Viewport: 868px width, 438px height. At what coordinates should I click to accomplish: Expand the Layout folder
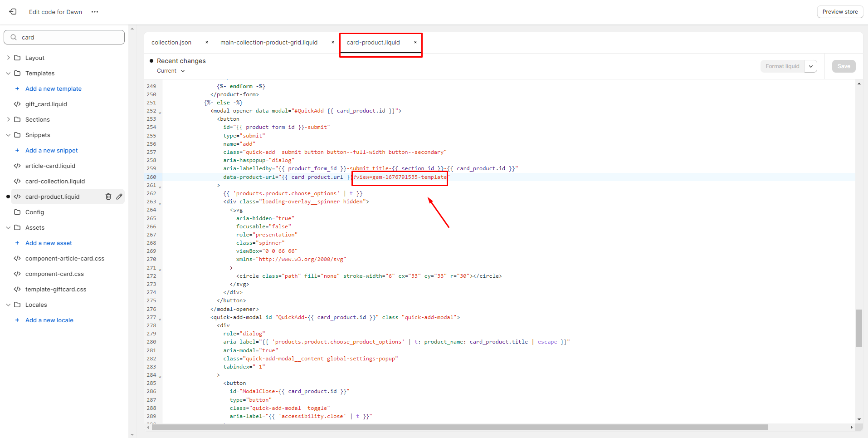pos(8,58)
